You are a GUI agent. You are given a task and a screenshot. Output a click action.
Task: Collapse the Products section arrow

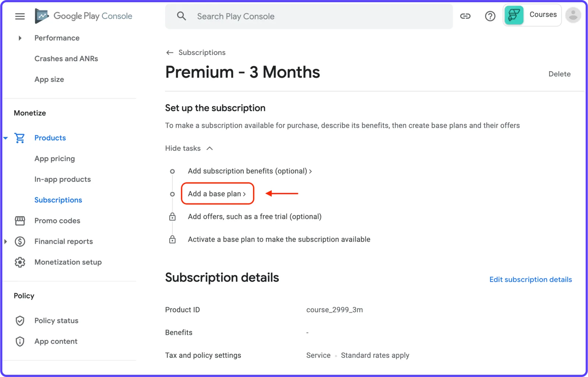[x=6, y=138]
